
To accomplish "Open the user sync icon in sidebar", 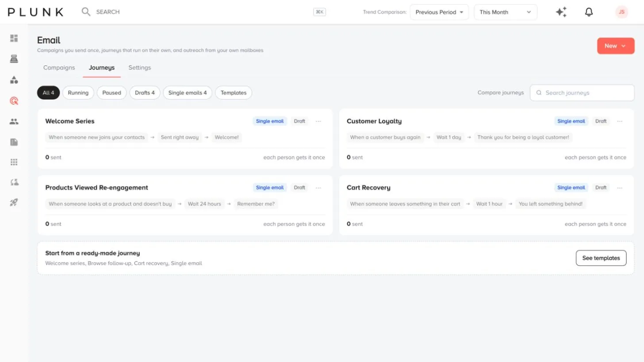I will (14, 182).
